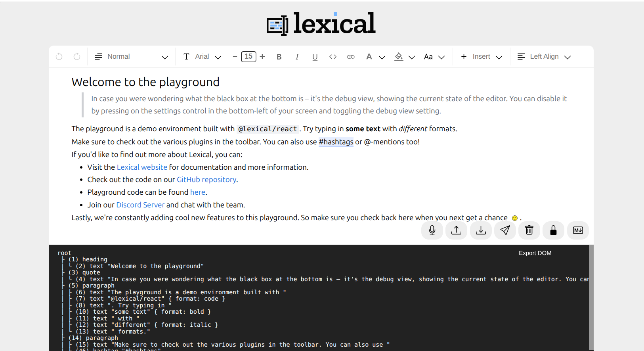Click the 'root' node in debug tree

pos(65,253)
